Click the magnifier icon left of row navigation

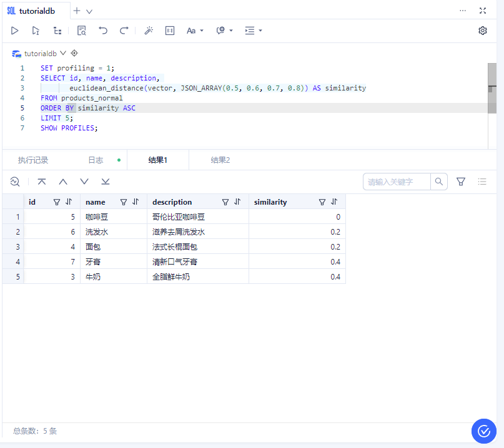click(15, 182)
